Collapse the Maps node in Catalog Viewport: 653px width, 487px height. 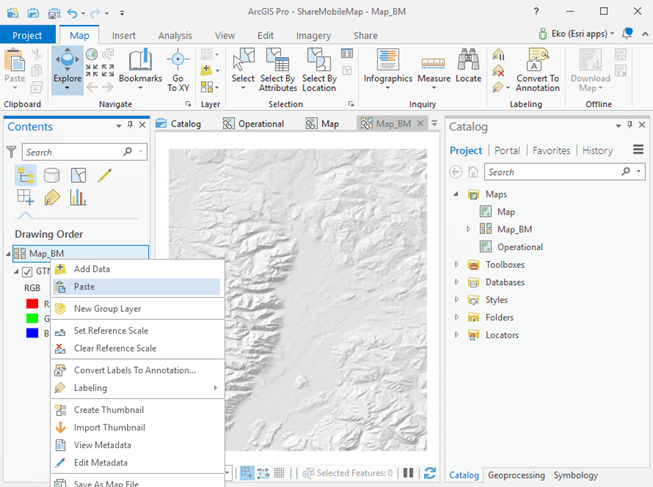coord(456,194)
